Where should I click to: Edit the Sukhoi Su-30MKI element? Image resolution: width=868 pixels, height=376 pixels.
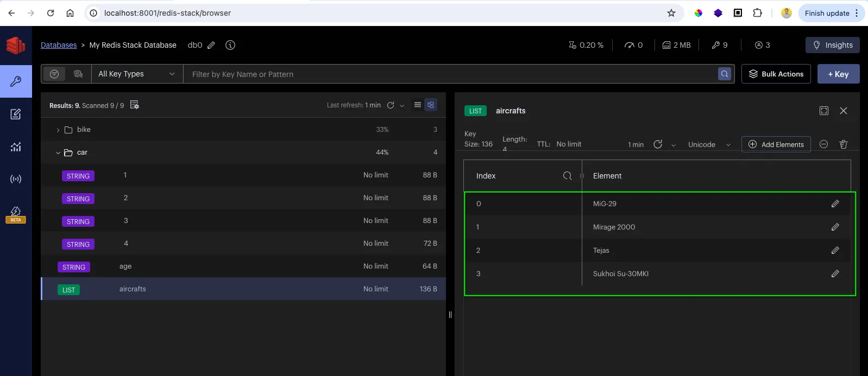(x=835, y=273)
